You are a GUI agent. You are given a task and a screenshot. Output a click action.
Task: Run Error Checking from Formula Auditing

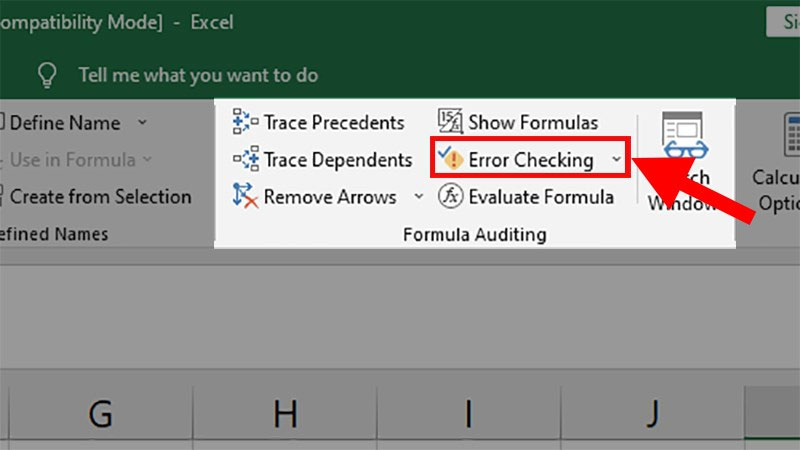518,160
